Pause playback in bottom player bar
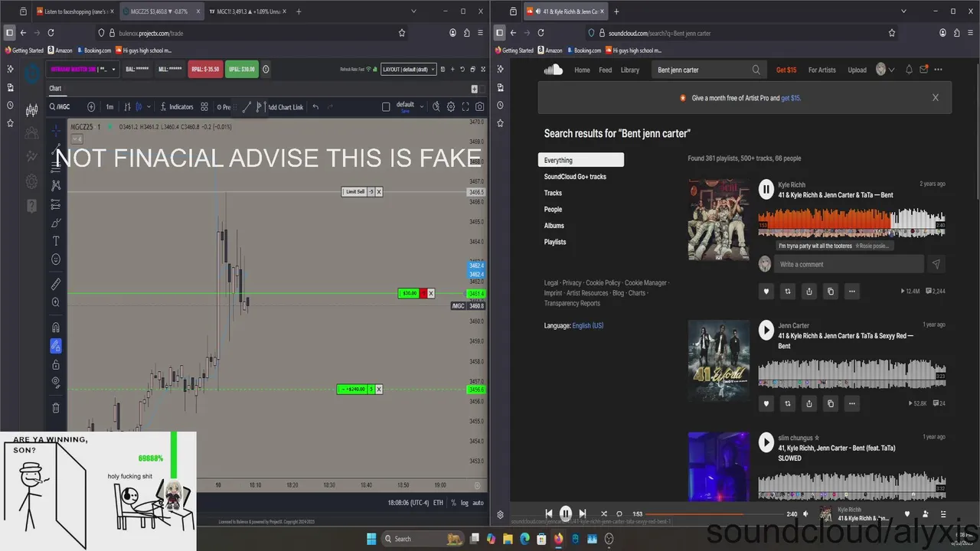The height and width of the screenshot is (551, 980). [x=565, y=514]
